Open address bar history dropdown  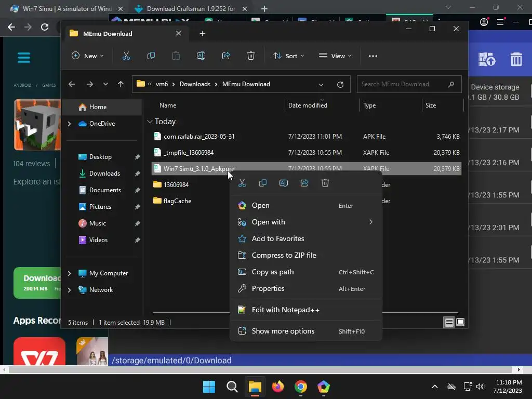[321, 85]
